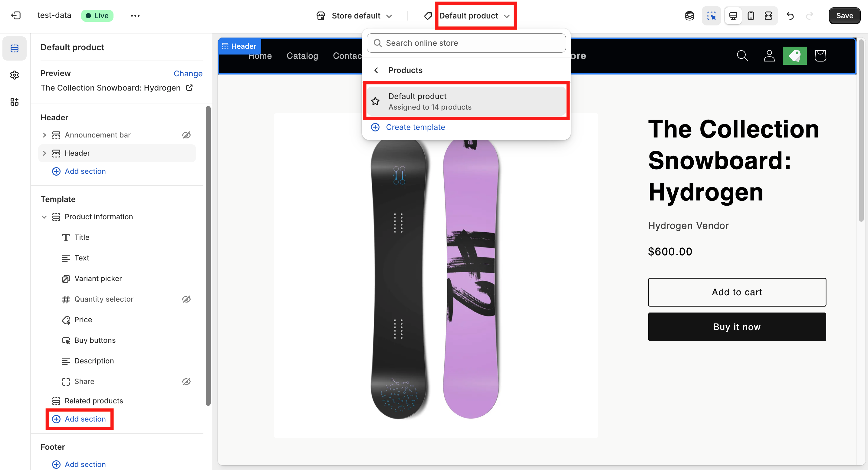Click the Search online store field
868x470 pixels.
tap(466, 43)
